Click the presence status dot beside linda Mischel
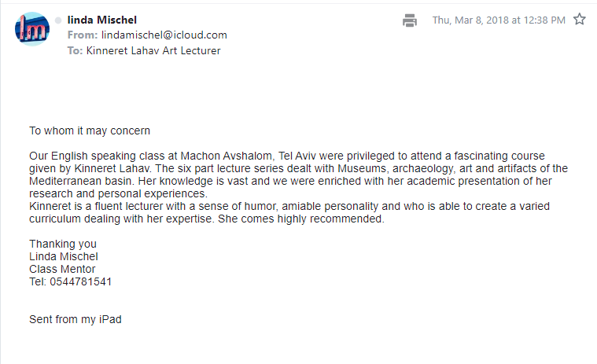This screenshot has height=364, width=597. (58, 20)
